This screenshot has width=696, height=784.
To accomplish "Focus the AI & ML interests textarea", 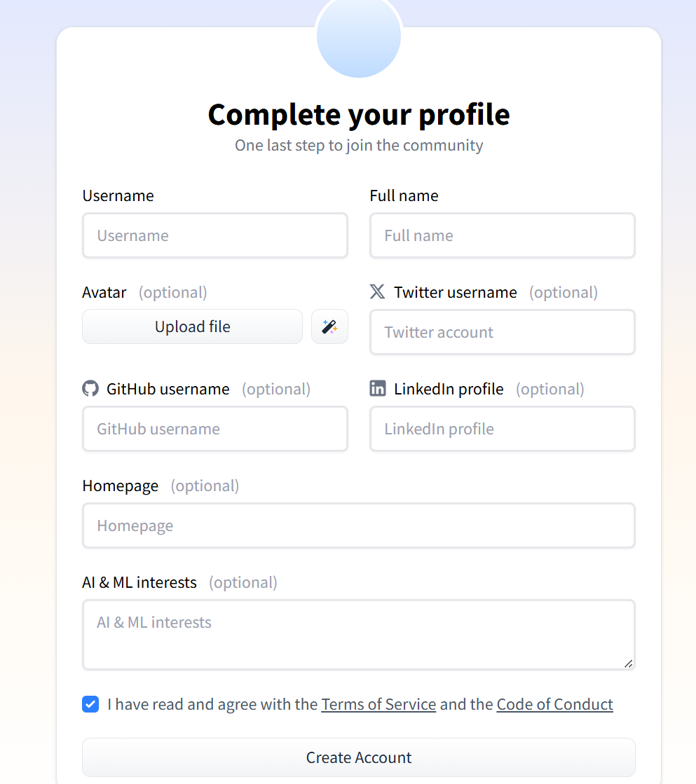I will pos(358,634).
